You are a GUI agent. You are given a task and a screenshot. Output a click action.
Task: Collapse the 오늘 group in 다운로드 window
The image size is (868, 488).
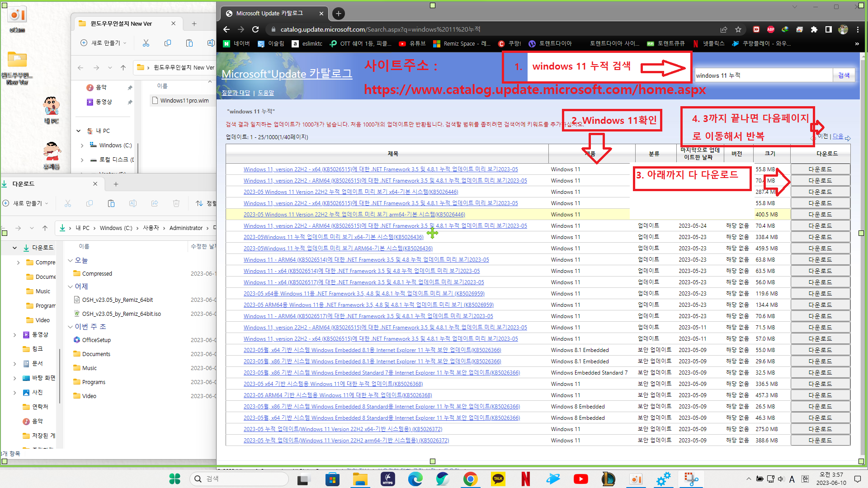(70, 261)
